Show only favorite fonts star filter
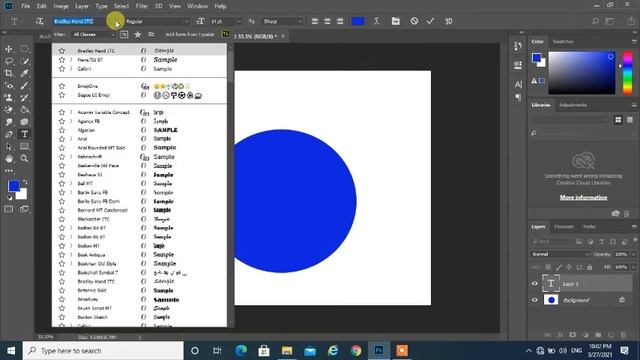 click(138, 35)
